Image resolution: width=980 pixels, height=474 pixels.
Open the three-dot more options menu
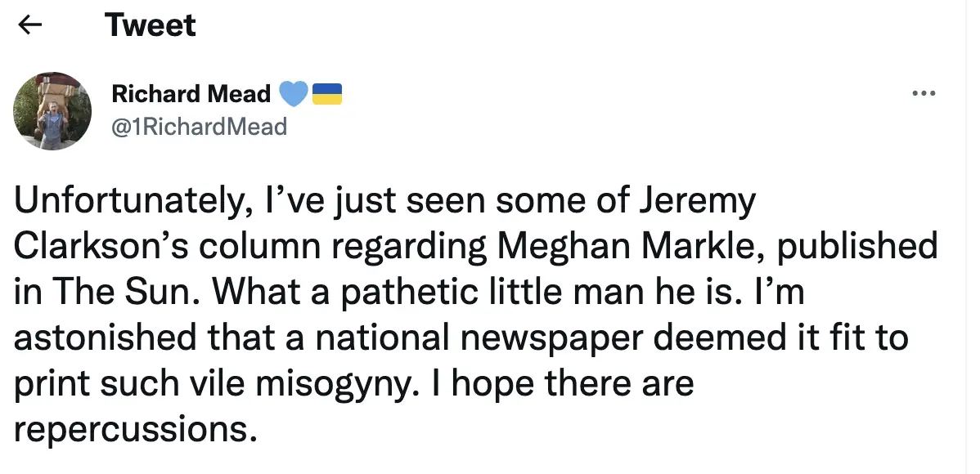coord(923,94)
